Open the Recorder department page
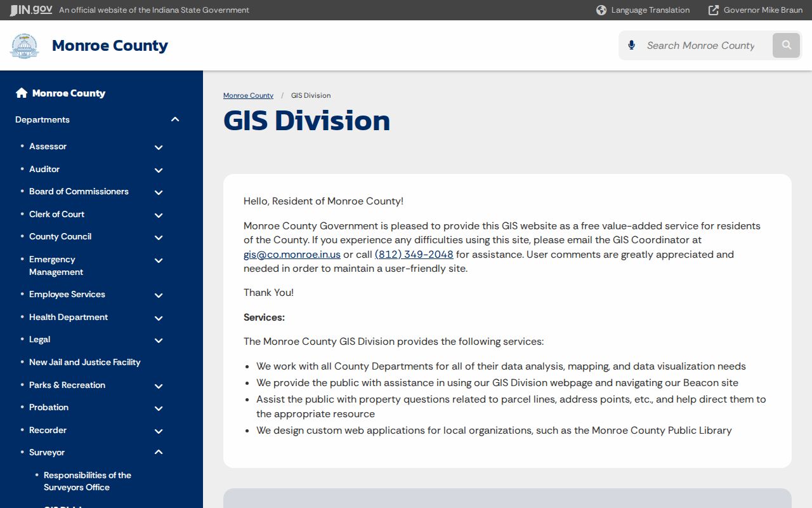Image resolution: width=812 pixels, height=508 pixels. pos(48,430)
